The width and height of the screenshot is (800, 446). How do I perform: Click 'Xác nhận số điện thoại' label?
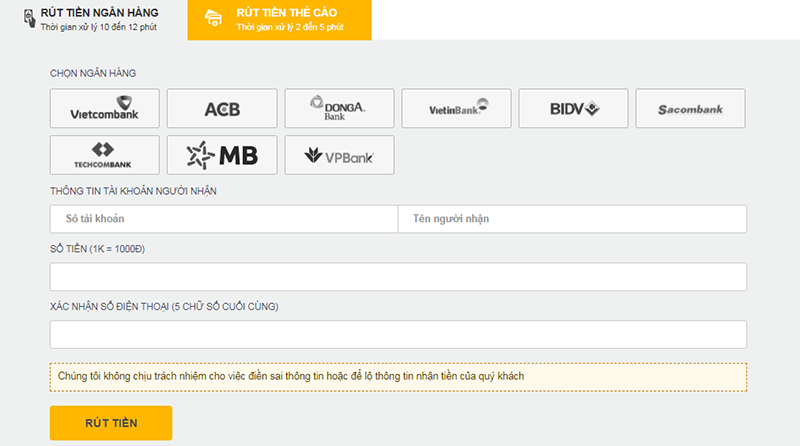coord(164,307)
